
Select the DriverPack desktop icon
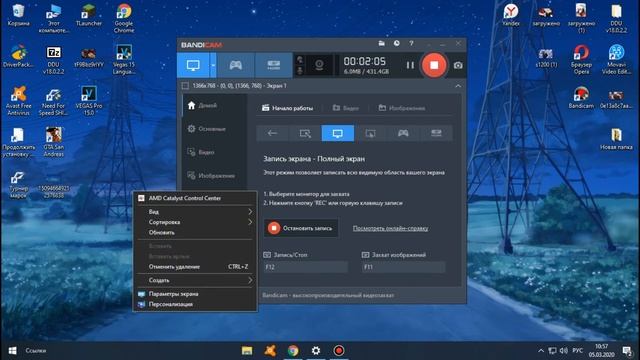pos(18,56)
